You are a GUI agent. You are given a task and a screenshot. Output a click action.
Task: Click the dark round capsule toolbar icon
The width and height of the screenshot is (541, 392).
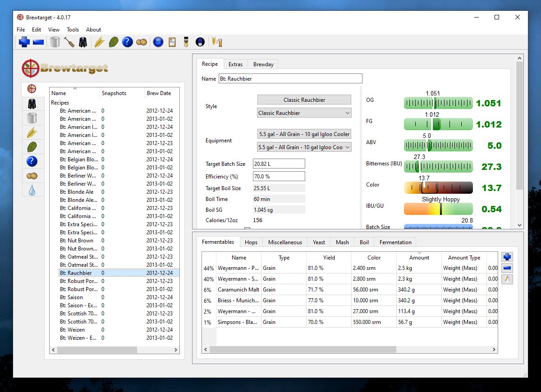pyautogui.click(x=200, y=42)
